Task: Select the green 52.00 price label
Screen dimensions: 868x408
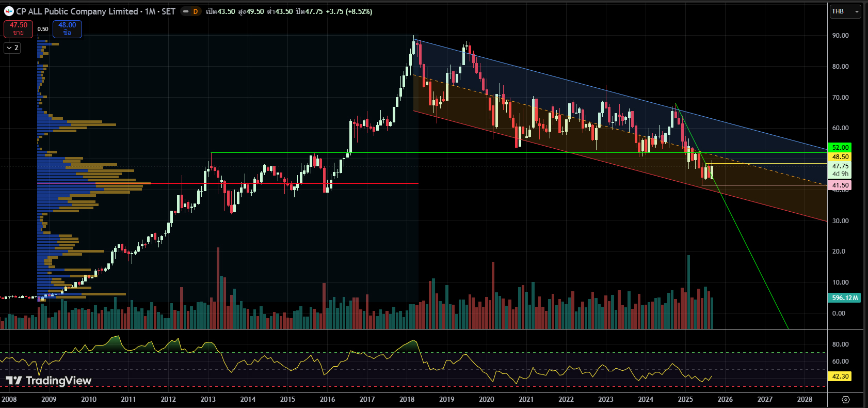Action: 840,148
